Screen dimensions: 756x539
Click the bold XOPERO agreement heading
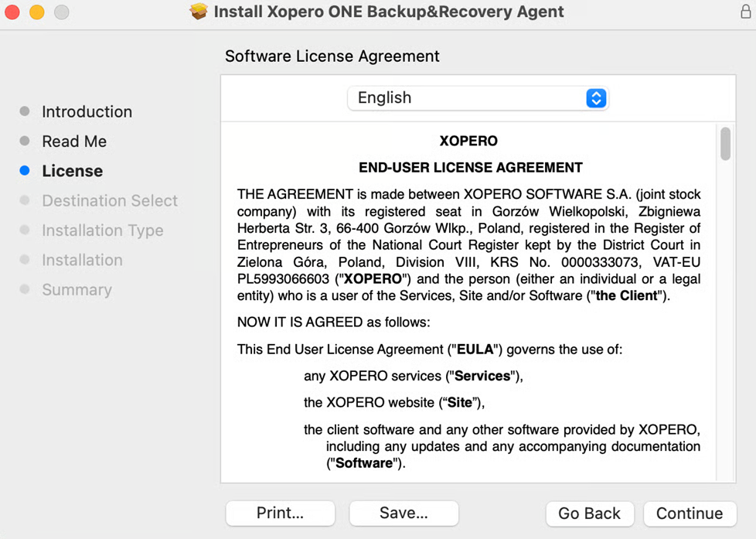click(x=468, y=142)
